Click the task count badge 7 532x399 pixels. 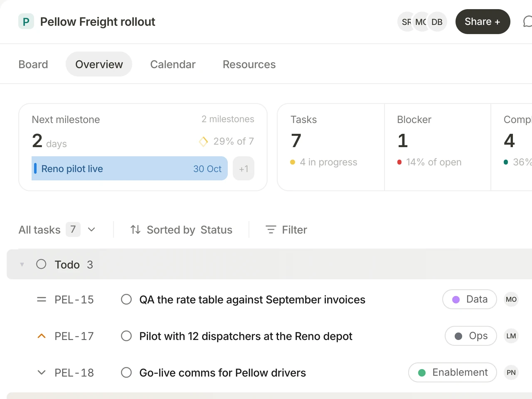coord(73,229)
